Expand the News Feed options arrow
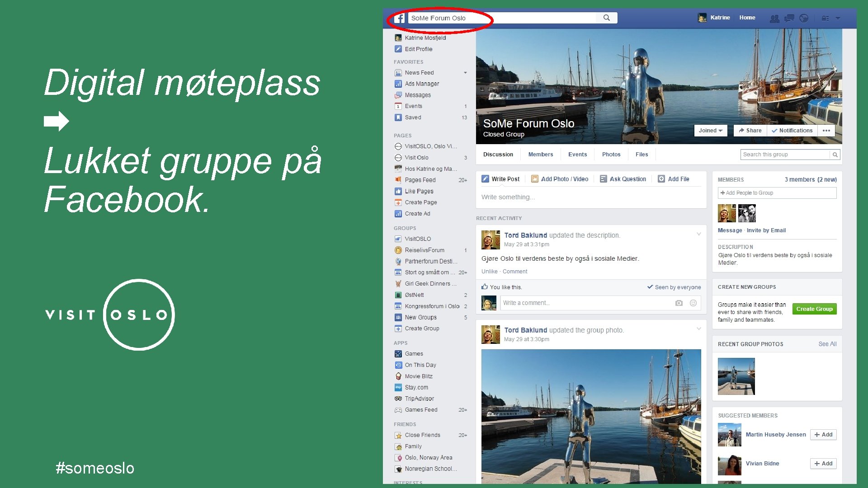 tap(465, 73)
